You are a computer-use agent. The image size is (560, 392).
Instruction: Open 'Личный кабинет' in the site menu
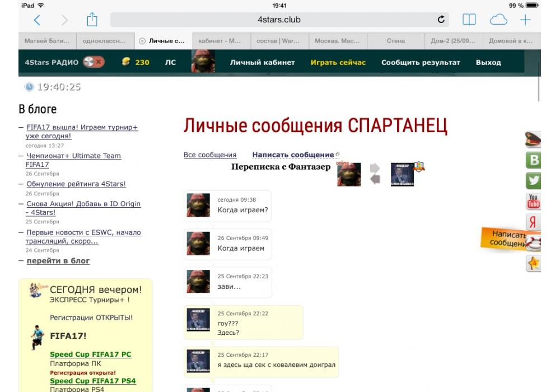[262, 62]
